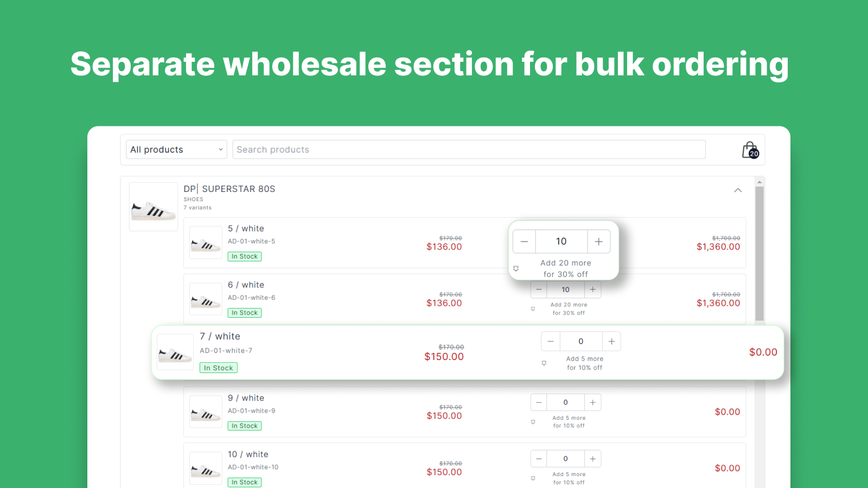868x488 pixels.
Task: Decrease quantity for size 6 white
Action: pyautogui.click(x=538, y=289)
